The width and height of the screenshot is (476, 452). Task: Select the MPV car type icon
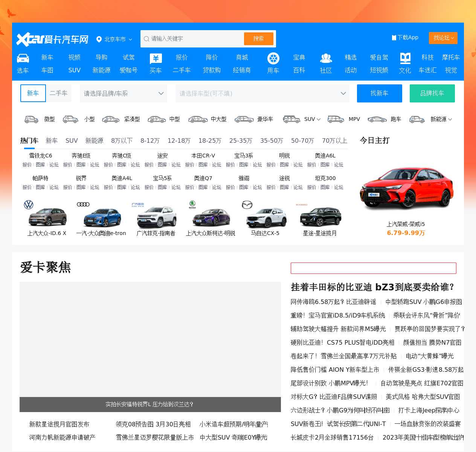click(x=336, y=119)
